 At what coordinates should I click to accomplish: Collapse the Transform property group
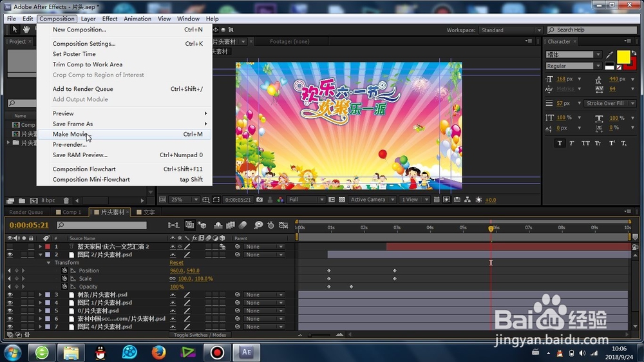tap(48, 263)
